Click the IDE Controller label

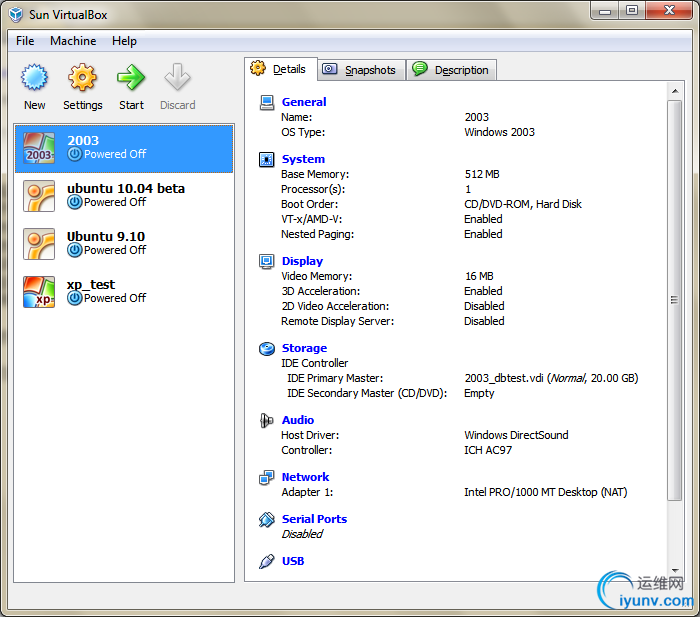[314, 363]
